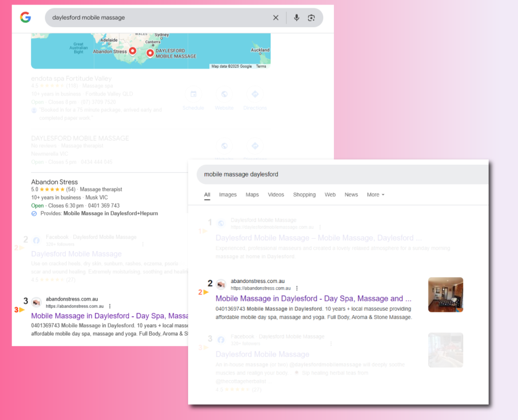Viewport: 518px width, 420px height.
Task: Open DAYLESFORD MOBILE MASSAGE local listing
Action: pyautogui.click(x=80, y=138)
